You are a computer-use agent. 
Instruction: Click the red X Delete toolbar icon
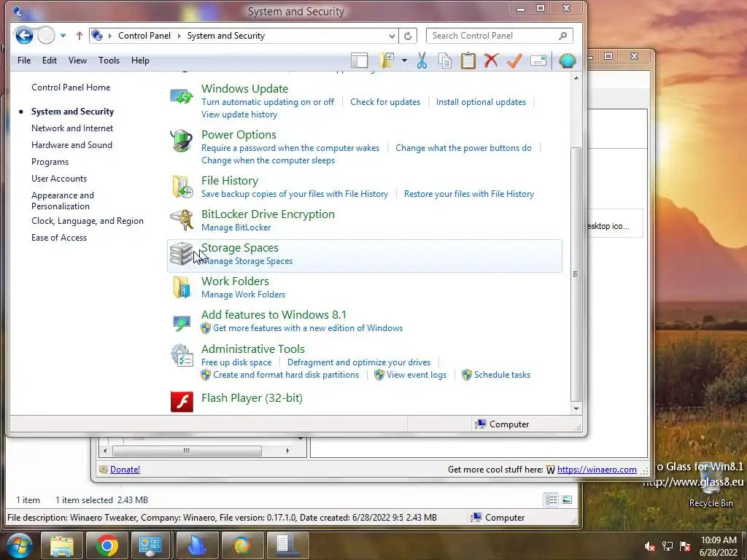click(491, 61)
